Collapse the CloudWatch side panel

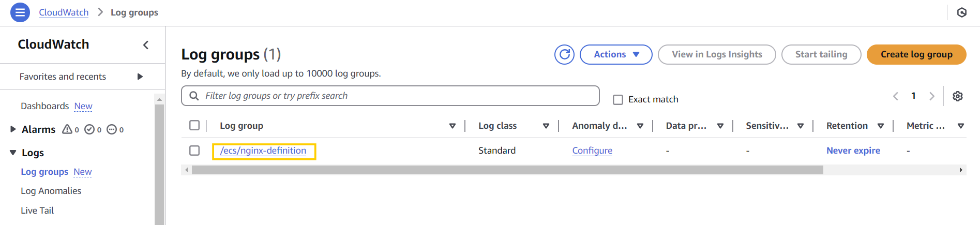pos(146,45)
